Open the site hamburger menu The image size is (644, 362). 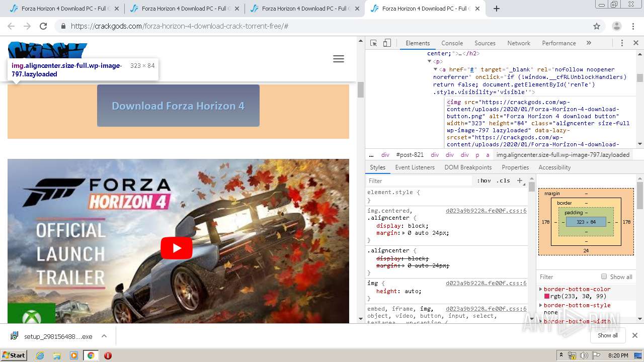339,59
